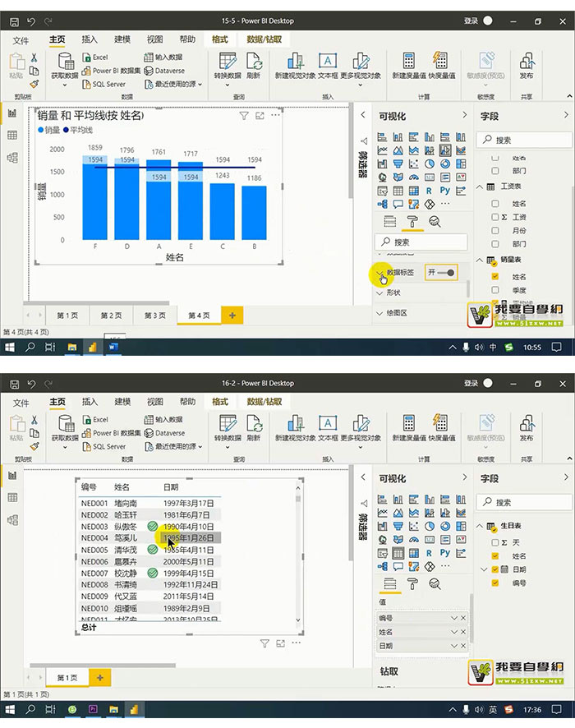Expand the 形状 format section
Image resolution: width=575 pixels, height=728 pixels.
click(x=379, y=293)
